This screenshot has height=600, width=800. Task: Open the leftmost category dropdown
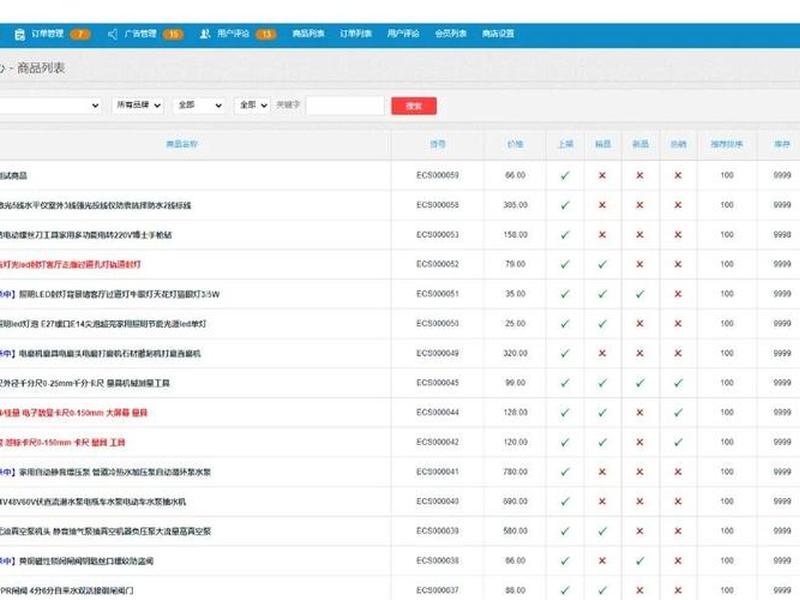coord(50,105)
